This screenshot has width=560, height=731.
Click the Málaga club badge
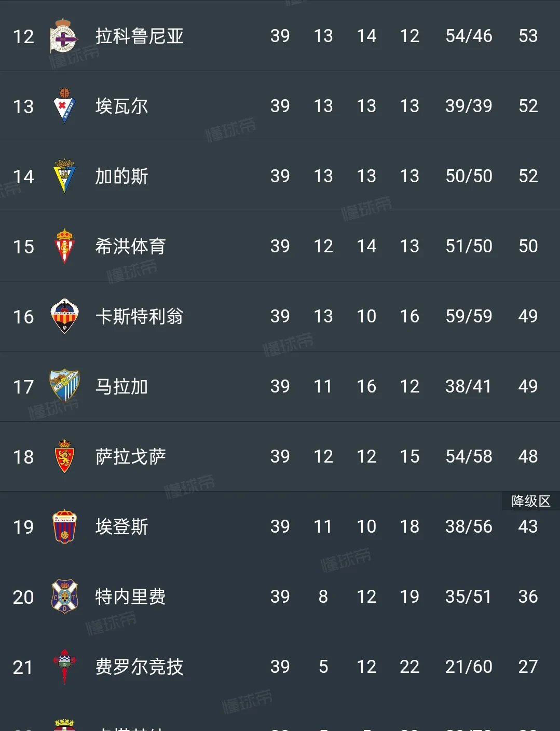[x=64, y=386]
